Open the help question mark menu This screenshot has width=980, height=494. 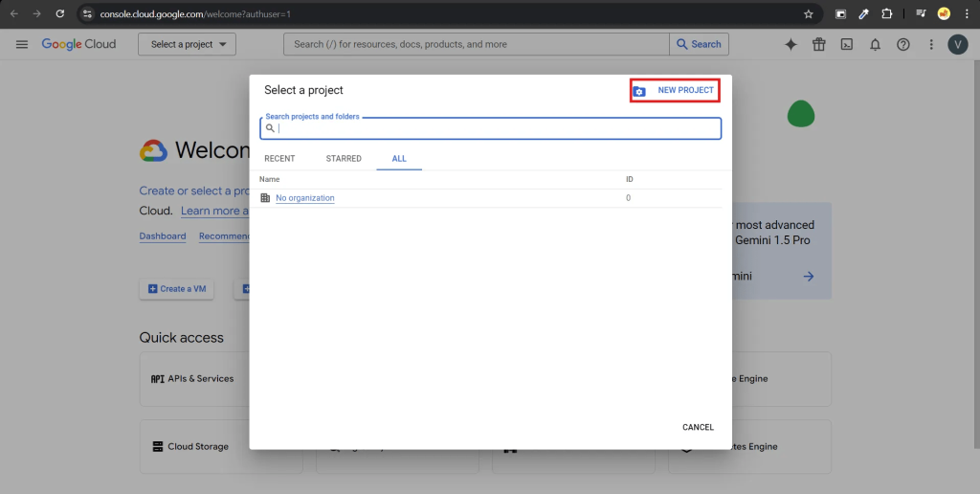(902, 44)
